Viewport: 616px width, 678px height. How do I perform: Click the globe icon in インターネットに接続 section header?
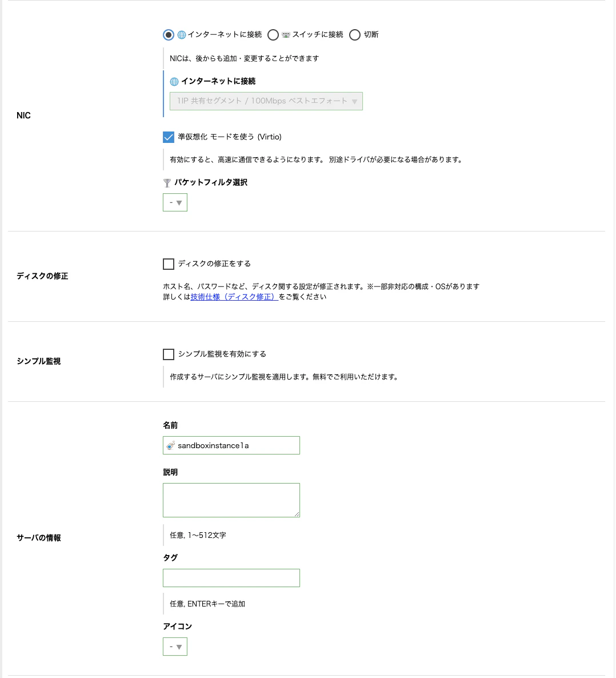(173, 81)
